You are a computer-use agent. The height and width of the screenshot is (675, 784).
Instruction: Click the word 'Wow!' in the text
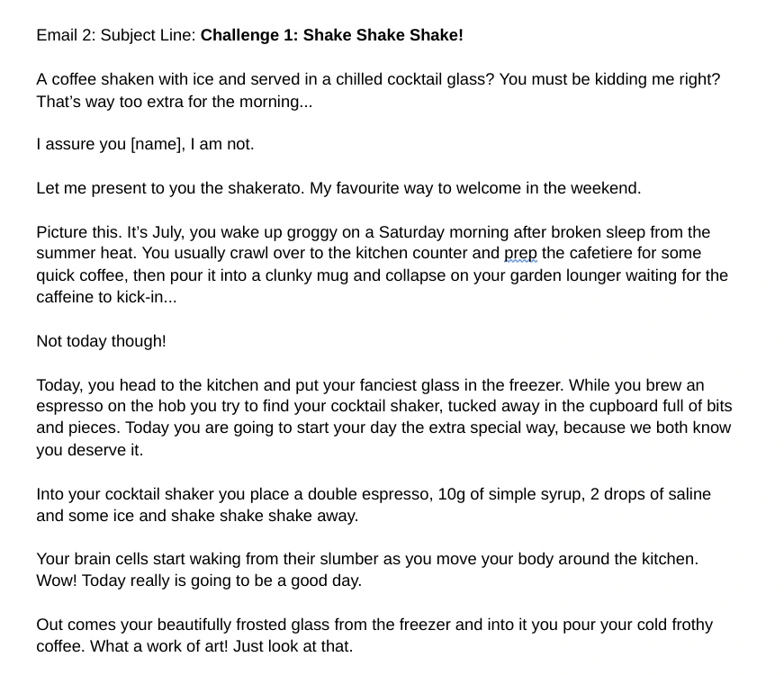57,581
